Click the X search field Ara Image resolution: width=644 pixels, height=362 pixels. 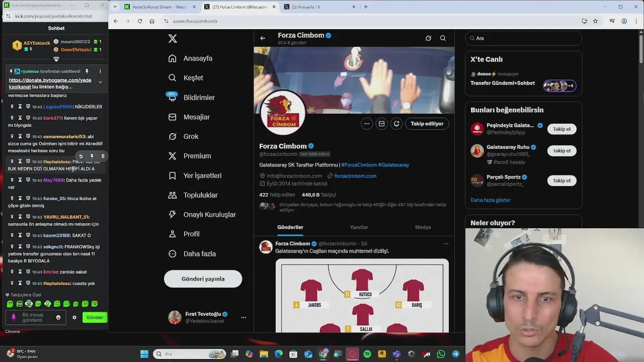coord(523,38)
